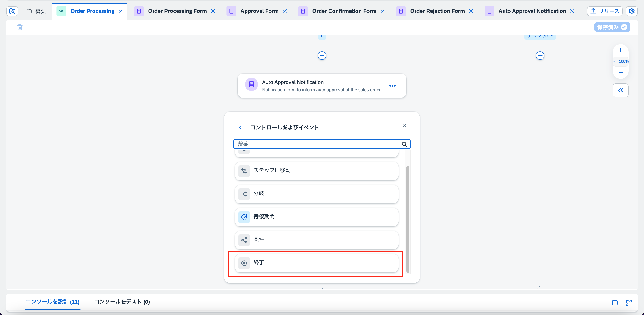This screenshot has height=315, width=644.
Task: Click the project search icon at top left
Action: [12, 11]
